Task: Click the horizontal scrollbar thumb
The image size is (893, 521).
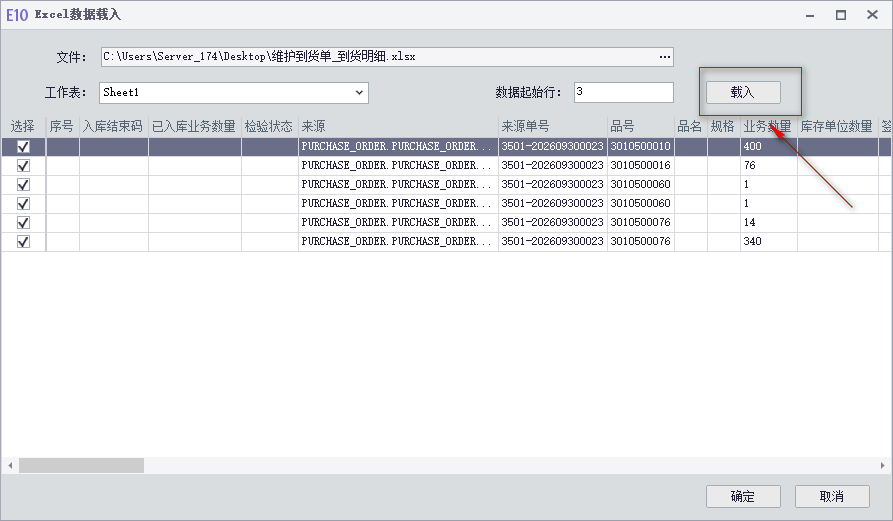Action: (x=81, y=466)
